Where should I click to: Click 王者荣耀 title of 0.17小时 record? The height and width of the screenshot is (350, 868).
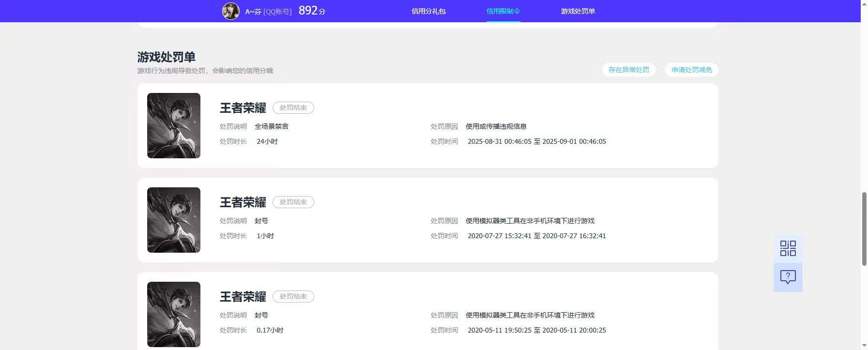point(243,296)
